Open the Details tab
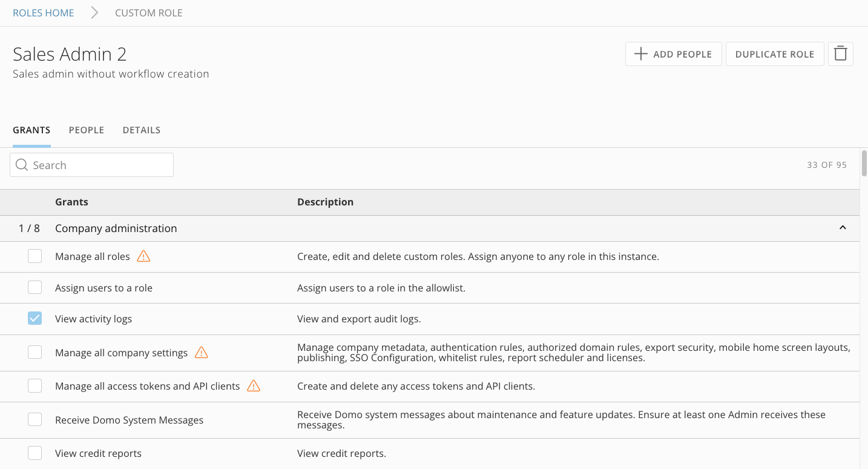Screen dimensions: 868x469 tap(142, 130)
